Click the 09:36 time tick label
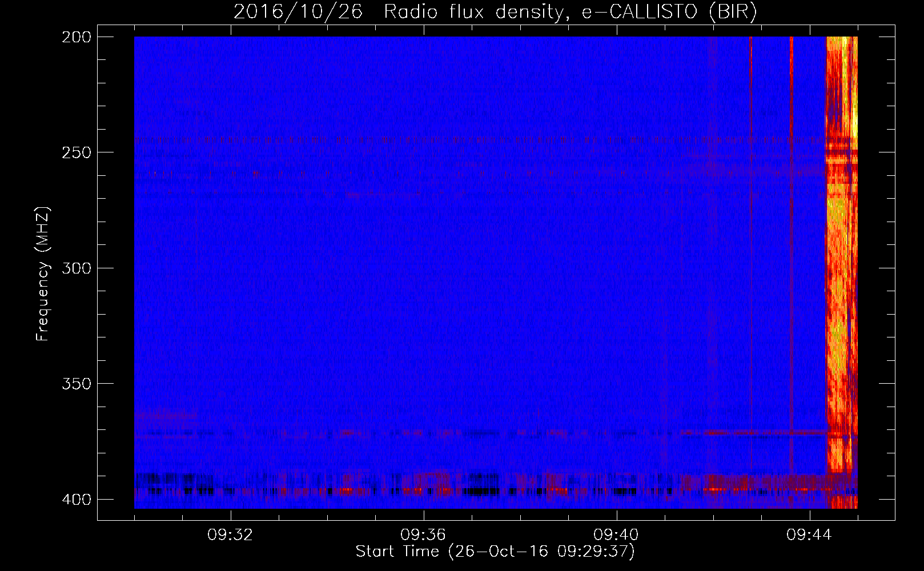The height and width of the screenshot is (571, 924). [423, 535]
